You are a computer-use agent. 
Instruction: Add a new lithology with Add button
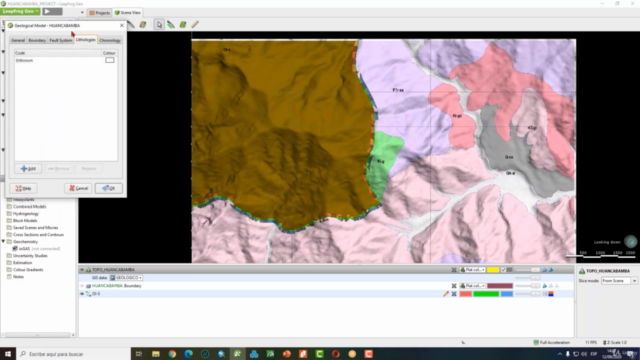point(28,169)
